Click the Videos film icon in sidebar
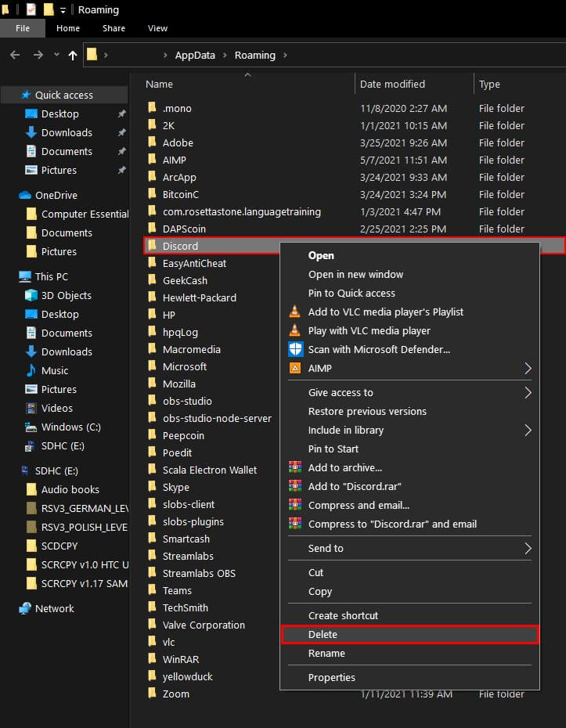566x728 pixels. click(31, 408)
